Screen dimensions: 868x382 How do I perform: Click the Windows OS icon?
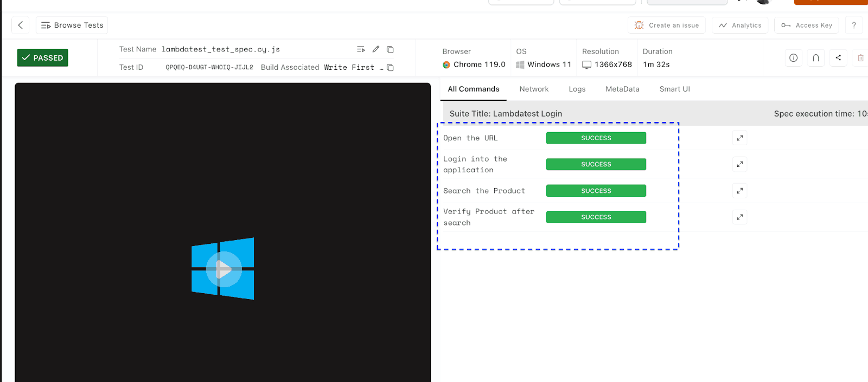[x=520, y=64]
